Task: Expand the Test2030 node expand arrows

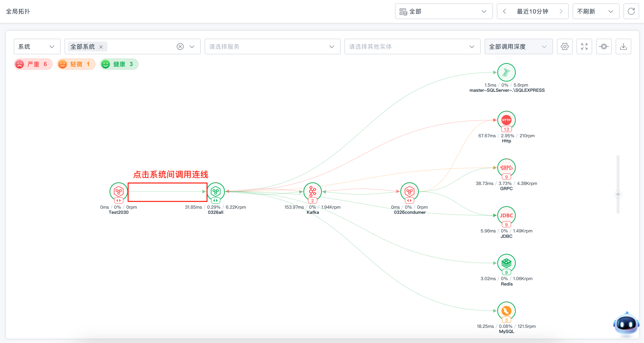Action: click(119, 200)
